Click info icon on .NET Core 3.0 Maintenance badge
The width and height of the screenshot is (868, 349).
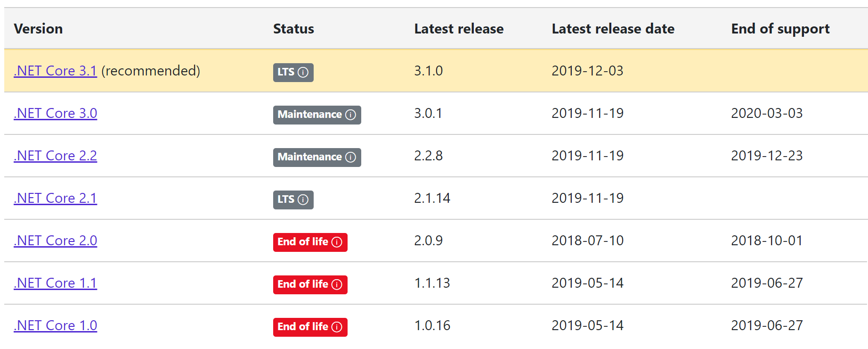[350, 115]
